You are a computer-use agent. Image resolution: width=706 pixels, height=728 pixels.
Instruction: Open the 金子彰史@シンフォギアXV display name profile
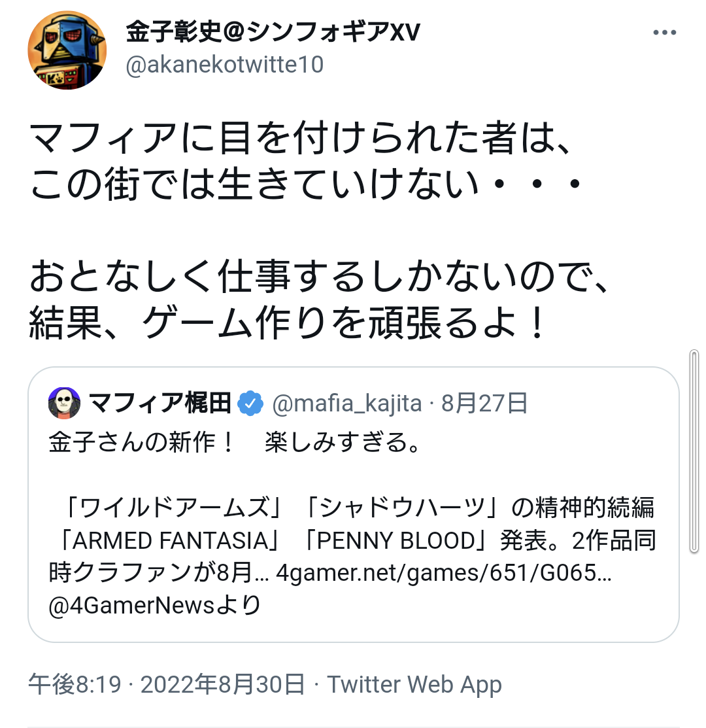(273, 32)
